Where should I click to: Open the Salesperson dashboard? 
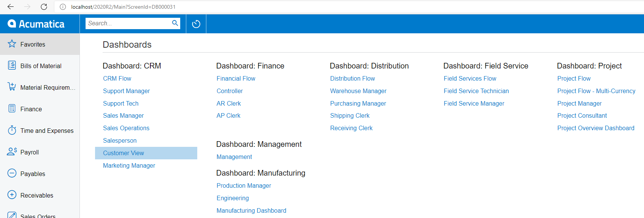120,140
